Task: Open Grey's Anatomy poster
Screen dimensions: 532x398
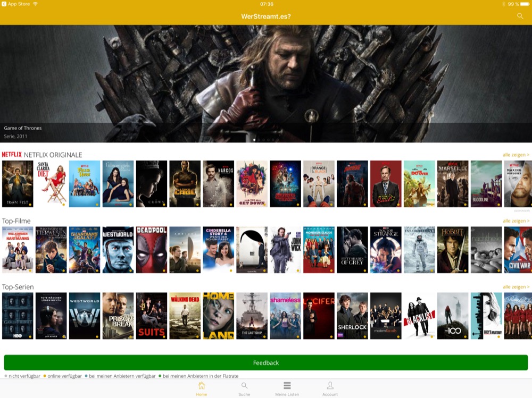Action: point(486,316)
